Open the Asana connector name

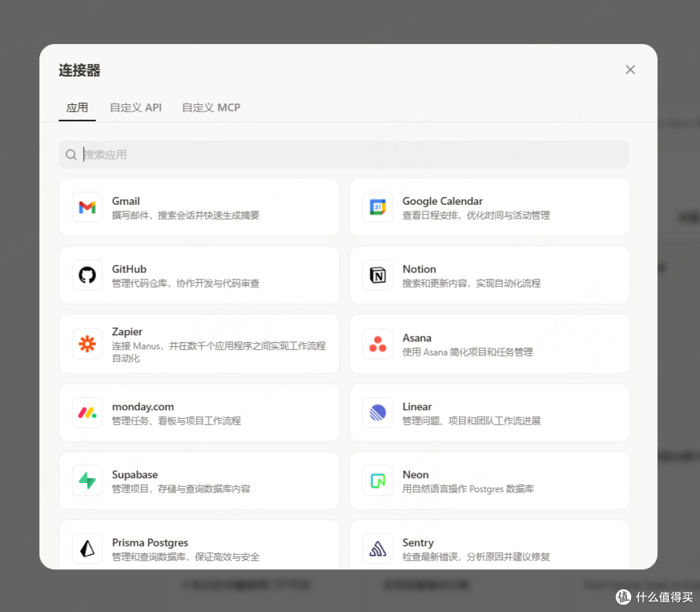417,338
